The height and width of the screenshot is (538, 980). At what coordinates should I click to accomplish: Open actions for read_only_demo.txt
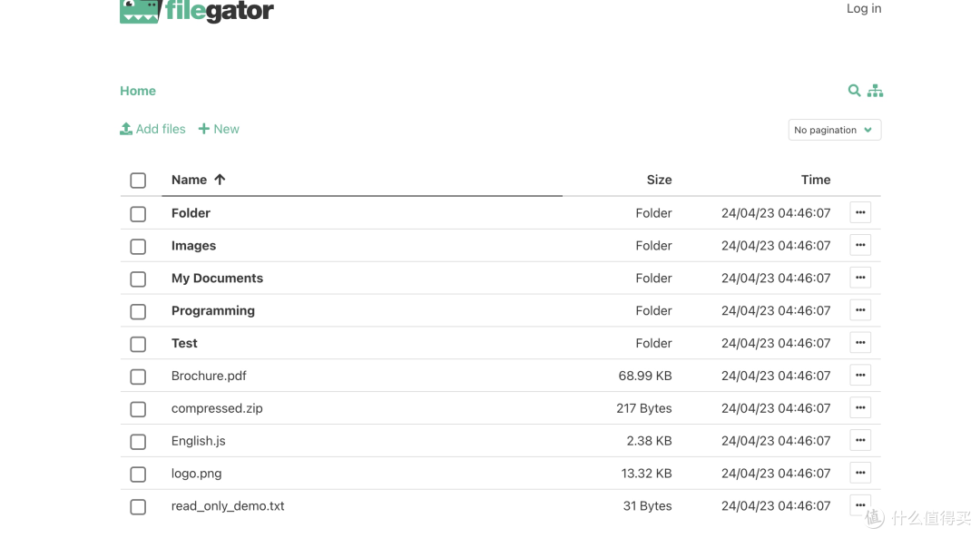[859, 504]
